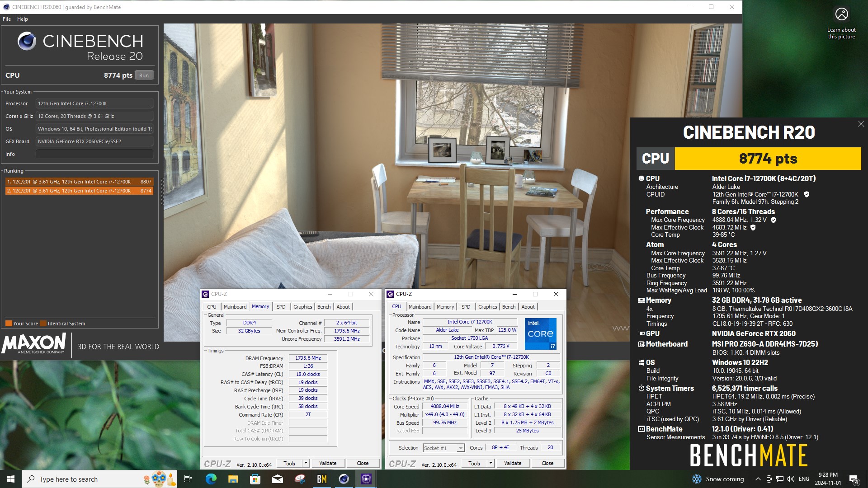This screenshot has width=868, height=488.
Task: Open the Cinebench Help menu
Action: tap(23, 19)
